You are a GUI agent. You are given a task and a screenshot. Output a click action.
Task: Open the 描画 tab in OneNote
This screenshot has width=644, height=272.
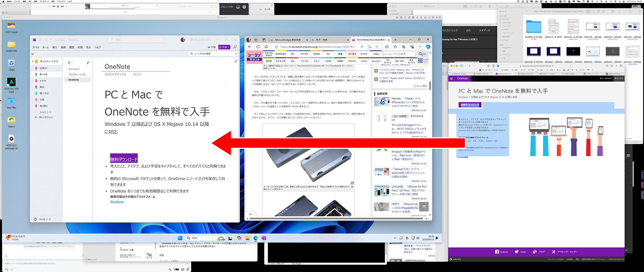coord(63,47)
